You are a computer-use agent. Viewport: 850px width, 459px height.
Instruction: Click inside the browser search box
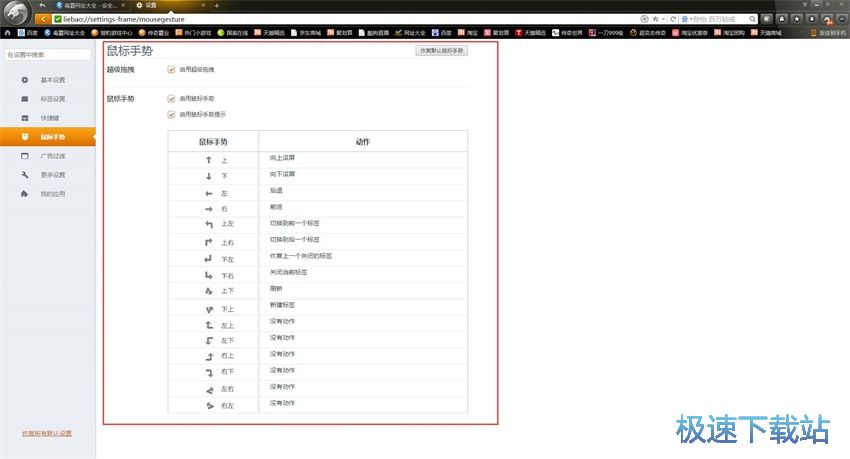(x=721, y=19)
